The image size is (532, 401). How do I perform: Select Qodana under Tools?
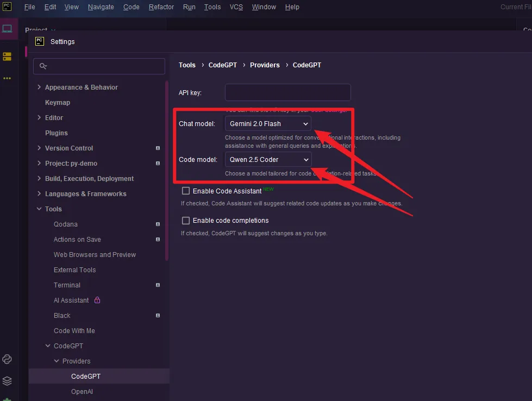pyautogui.click(x=66, y=224)
